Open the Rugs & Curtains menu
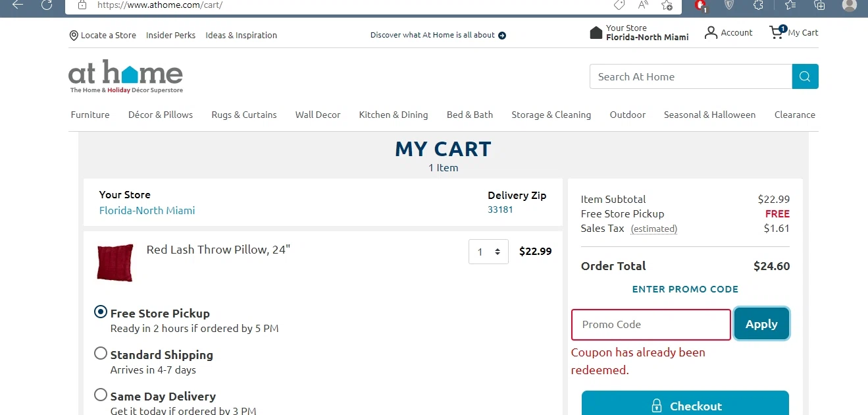Viewport: 868px width, 415px height. coord(244,115)
